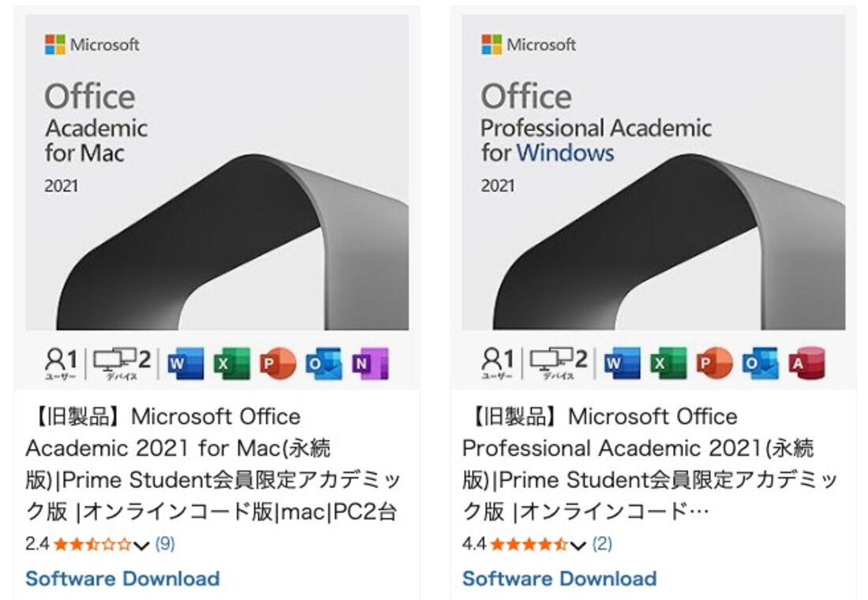Image resolution: width=868 pixels, height=600 pixels.
Task: Click the Access icon on Windows product
Action: [806, 363]
